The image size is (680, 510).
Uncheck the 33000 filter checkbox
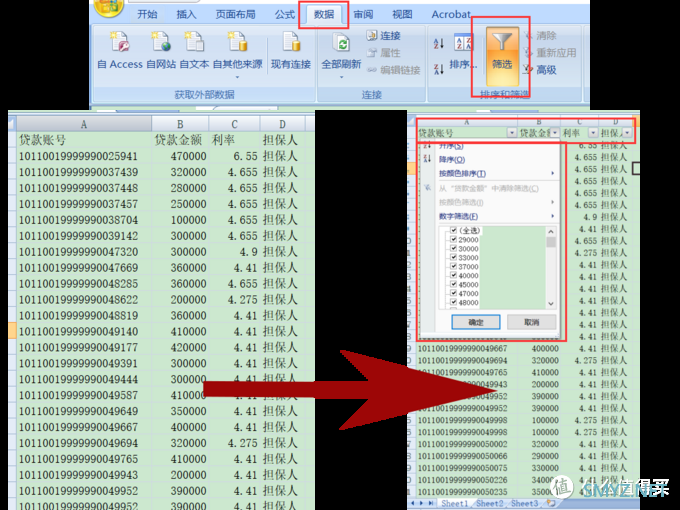pyautogui.click(x=453, y=257)
